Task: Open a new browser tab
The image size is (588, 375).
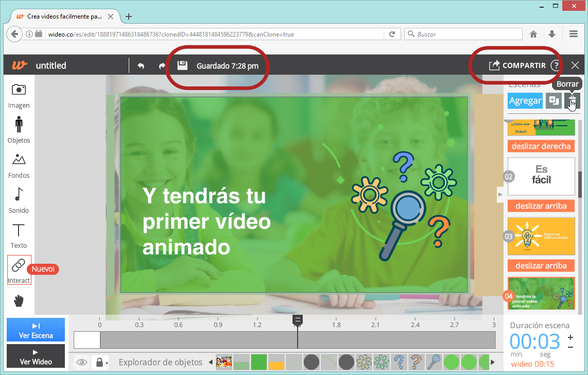Action: tap(129, 16)
